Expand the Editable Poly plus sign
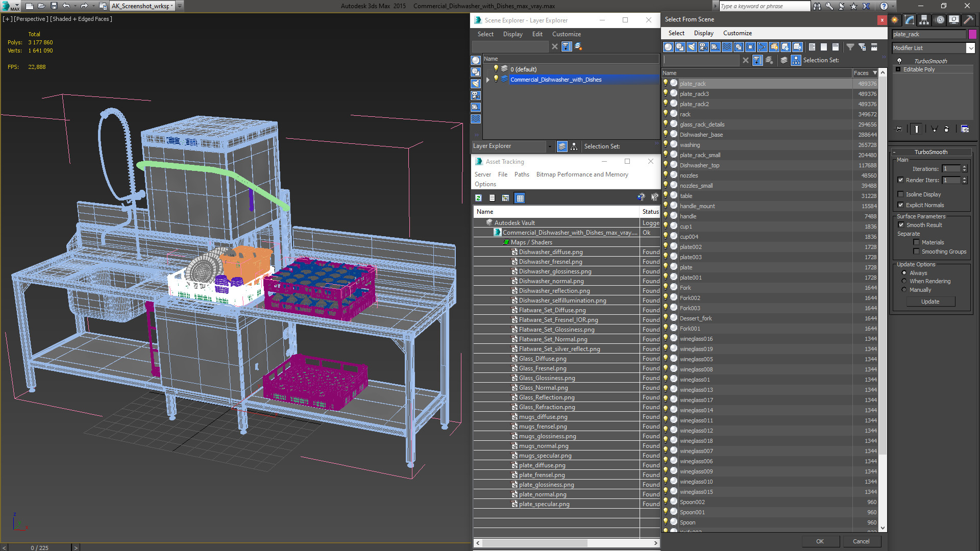The width and height of the screenshot is (980, 551). pos(898,69)
